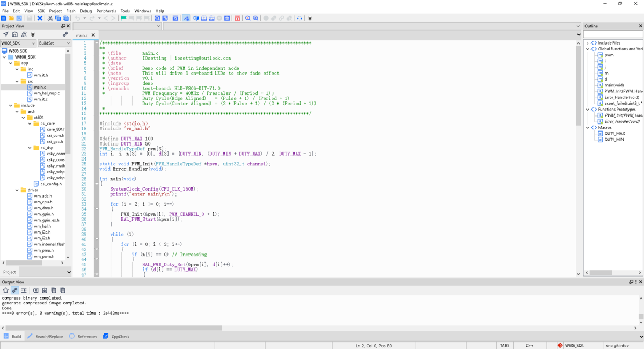Open the BuildSet dropdown
Screen dimensions: 644x349
[54, 43]
